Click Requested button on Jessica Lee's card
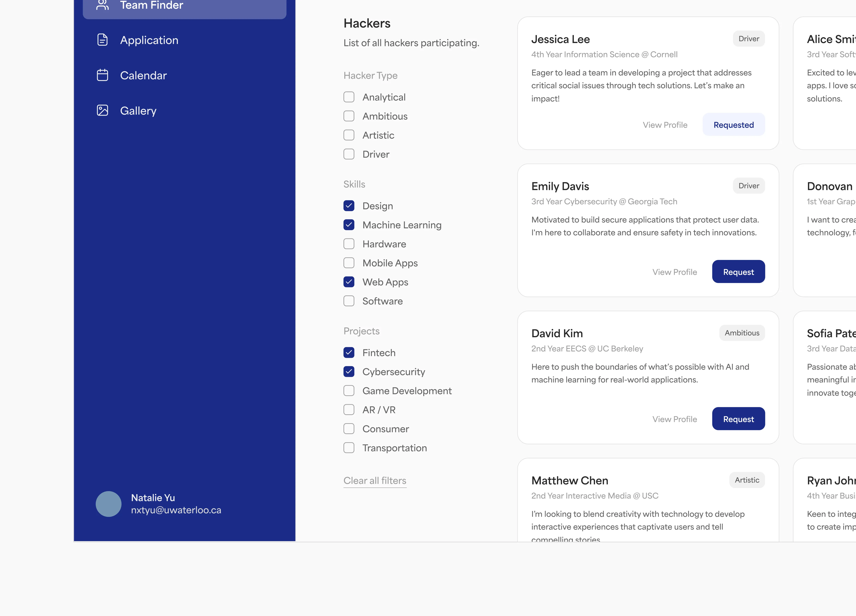This screenshot has width=856, height=616. click(x=733, y=124)
